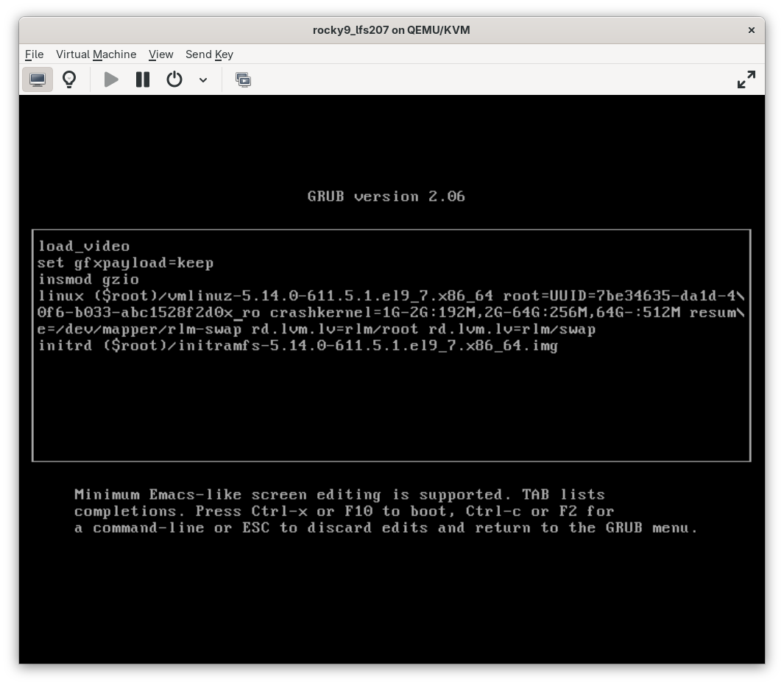Shut down the virtual machine

click(x=174, y=79)
